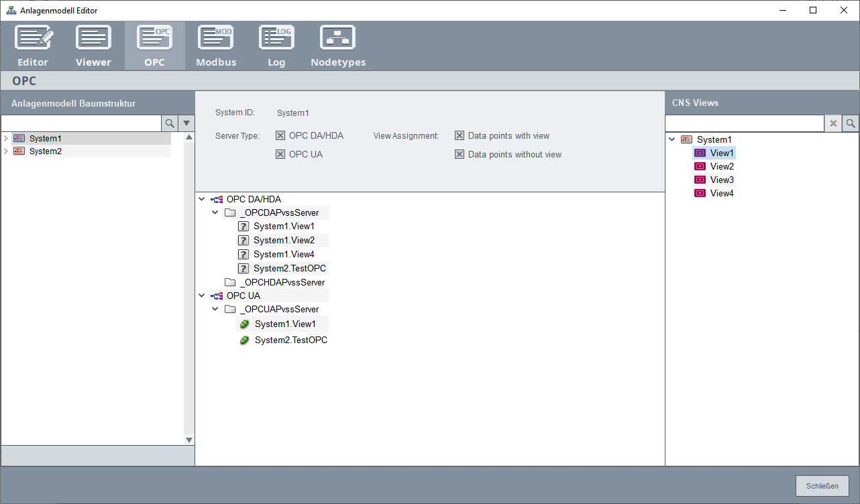Select View3 in CNS Views
The width and height of the screenshot is (860, 504).
[722, 180]
